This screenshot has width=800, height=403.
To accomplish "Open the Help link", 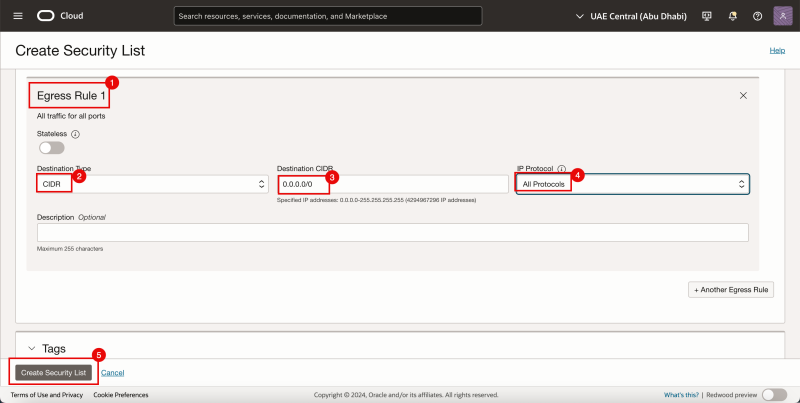I will [x=776, y=50].
